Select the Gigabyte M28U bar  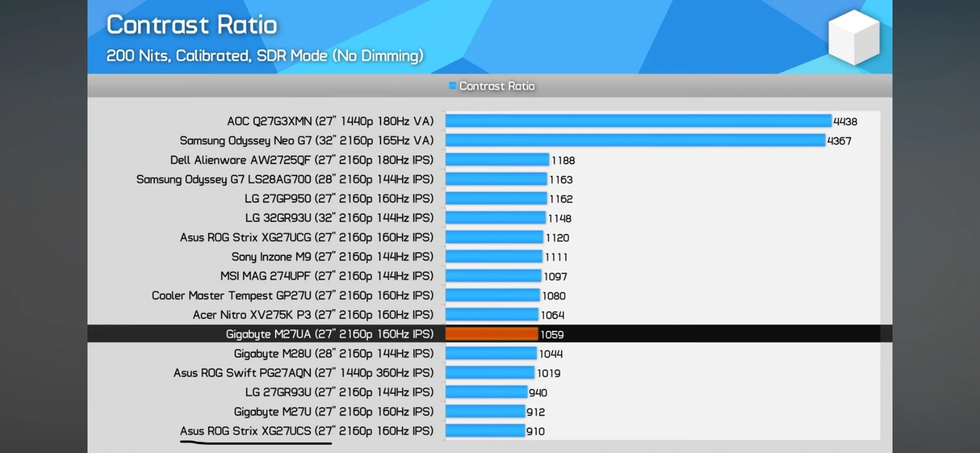(x=491, y=353)
